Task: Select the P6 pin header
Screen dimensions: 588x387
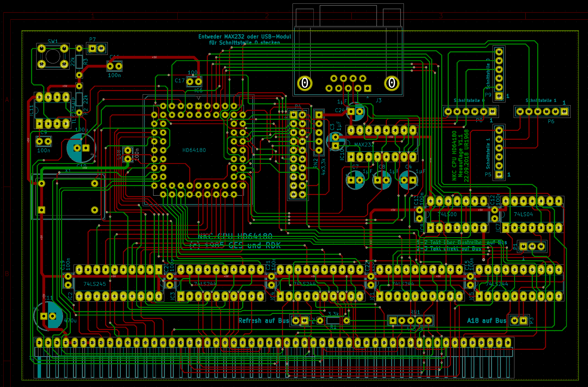Action: pyautogui.click(x=542, y=112)
